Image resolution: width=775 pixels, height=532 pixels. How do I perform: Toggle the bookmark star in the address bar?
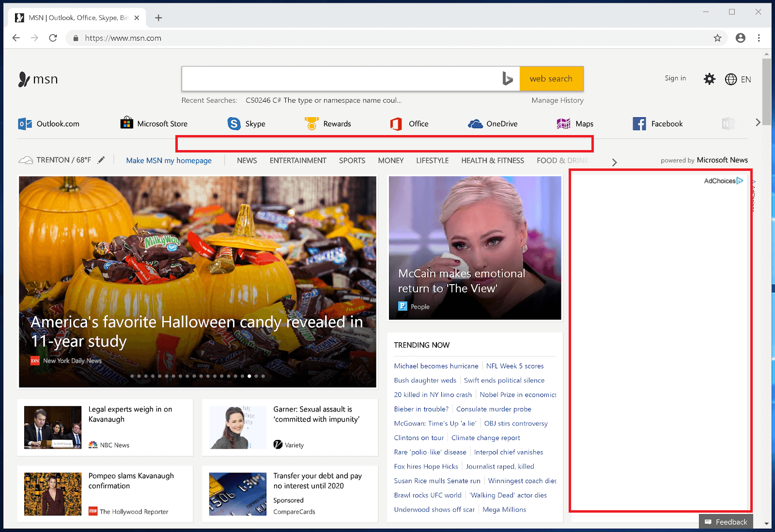[x=717, y=38]
